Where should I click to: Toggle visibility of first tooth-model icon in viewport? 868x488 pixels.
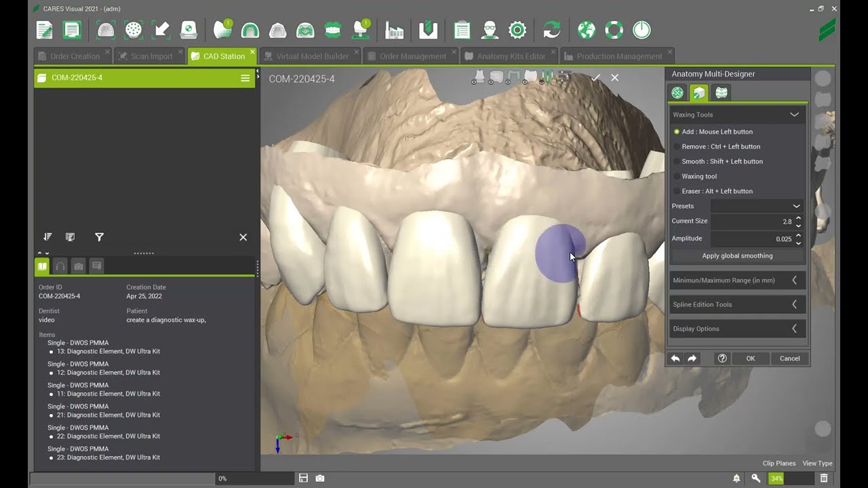[479, 77]
